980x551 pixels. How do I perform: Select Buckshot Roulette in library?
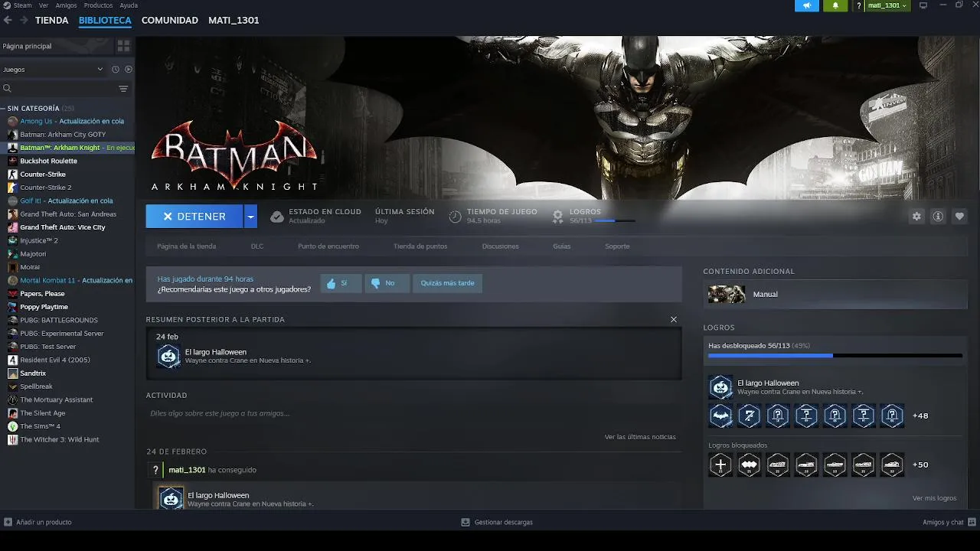tap(67, 161)
